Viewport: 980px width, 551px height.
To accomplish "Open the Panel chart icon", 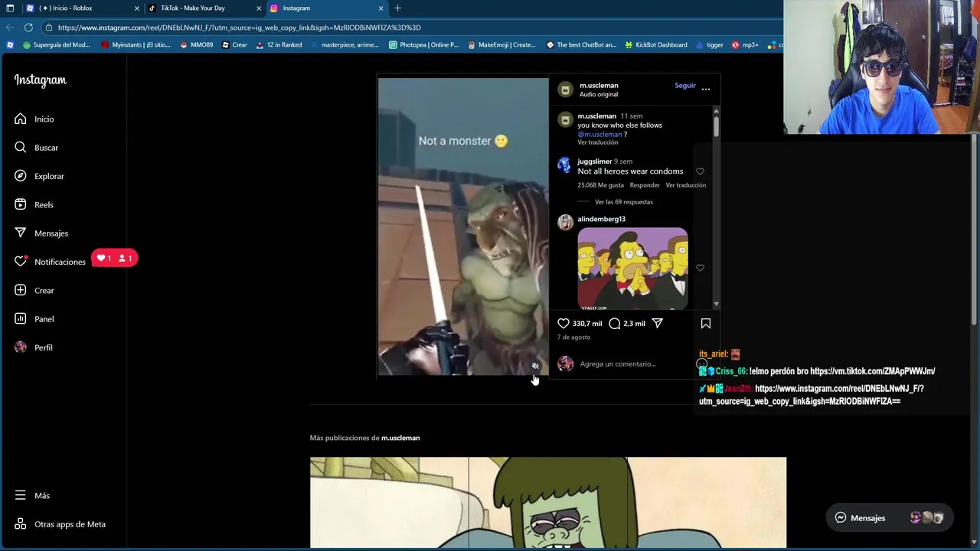I will (21, 318).
